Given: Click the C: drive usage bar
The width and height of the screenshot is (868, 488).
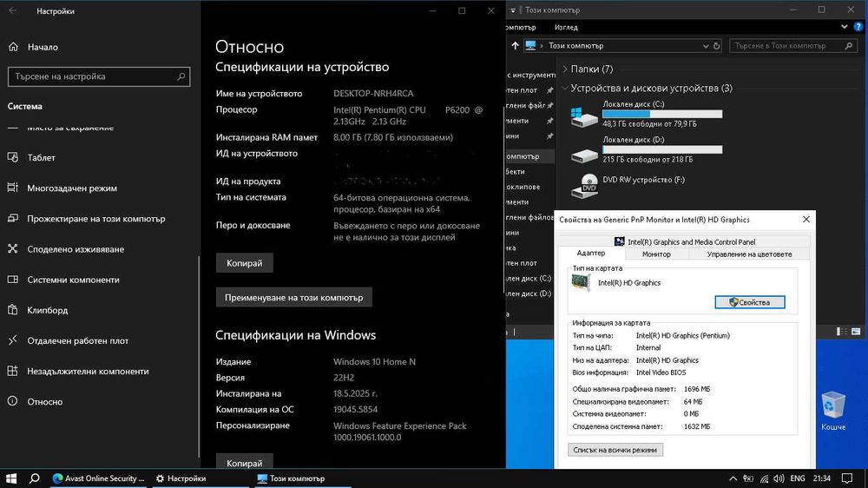Looking at the screenshot, I should click(662, 114).
